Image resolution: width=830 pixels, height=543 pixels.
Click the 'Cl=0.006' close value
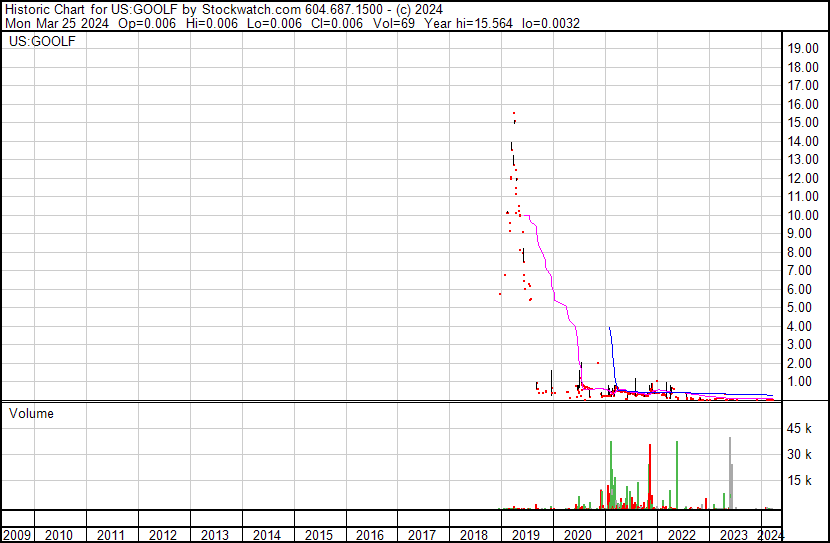pyautogui.click(x=337, y=23)
